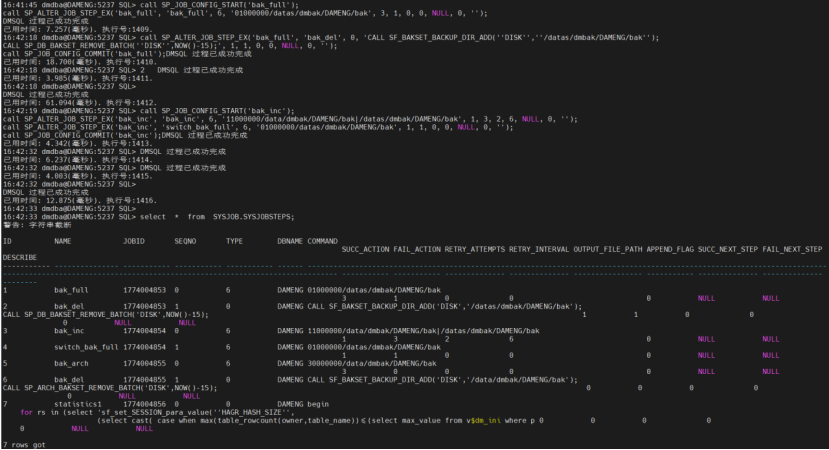Click the SEQNO column header

[x=185, y=241]
